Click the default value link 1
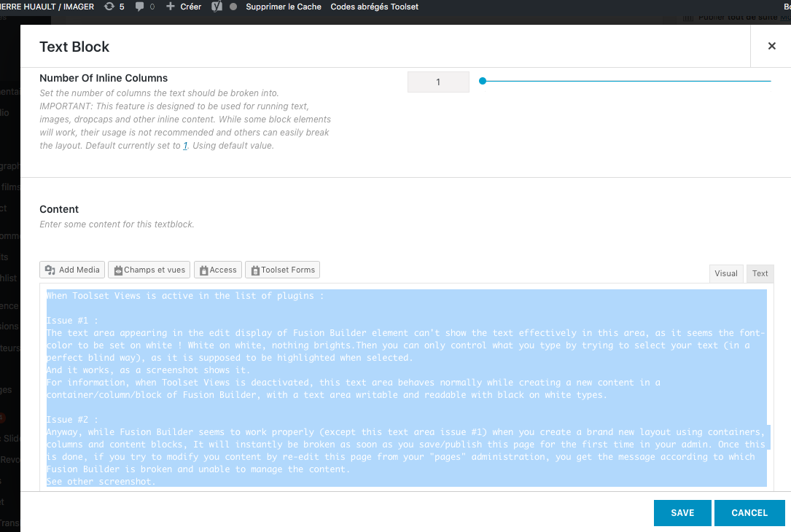Image resolution: width=791 pixels, height=532 pixels. [x=185, y=146]
